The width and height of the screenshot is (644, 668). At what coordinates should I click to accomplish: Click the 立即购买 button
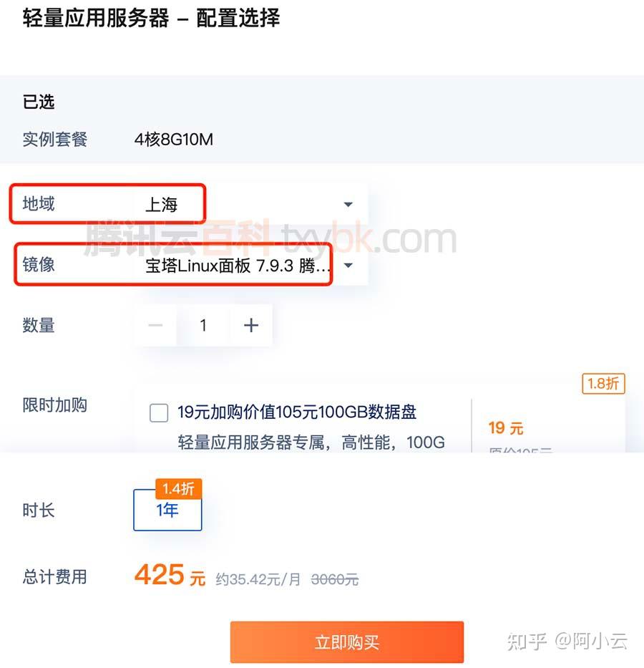pos(346,642)
